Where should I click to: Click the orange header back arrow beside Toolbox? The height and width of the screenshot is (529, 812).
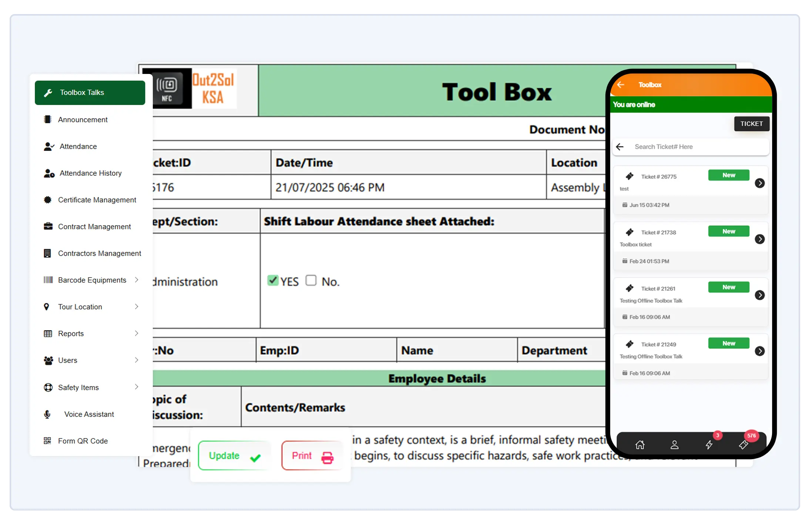tap(621, 85)
